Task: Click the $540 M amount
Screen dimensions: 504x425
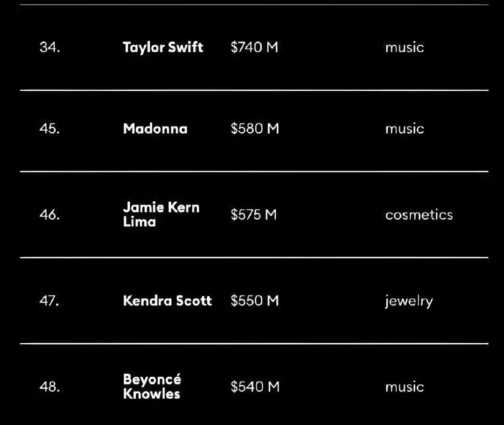Action: (x=255, y=387)
